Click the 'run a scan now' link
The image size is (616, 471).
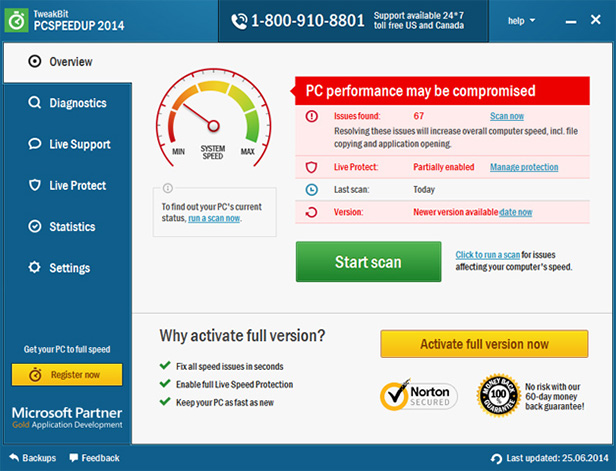click(214, 218)
